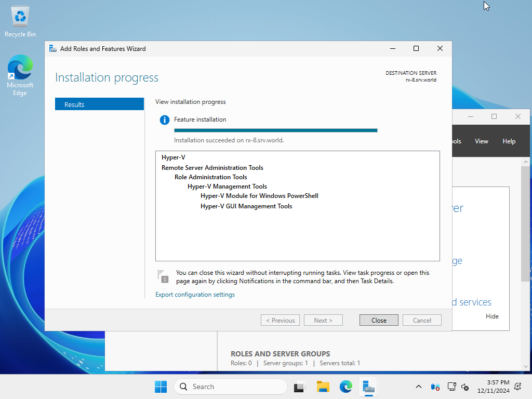Click the 'View installation progress' text

tap(190, 102)
